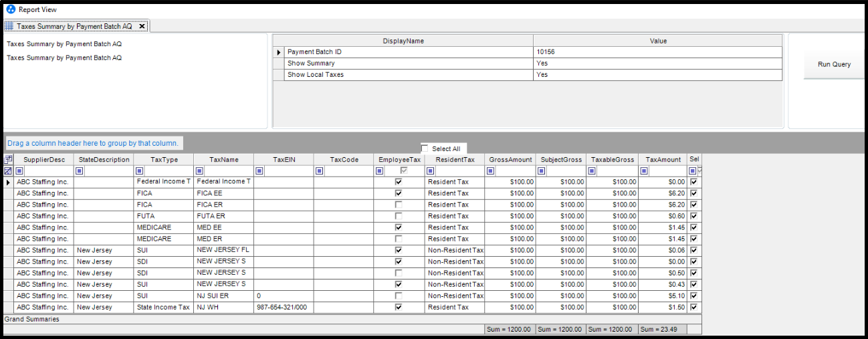Click the filter operator icon under TaxName
Viewport: 868px width, 339px height.
(199, 171)
